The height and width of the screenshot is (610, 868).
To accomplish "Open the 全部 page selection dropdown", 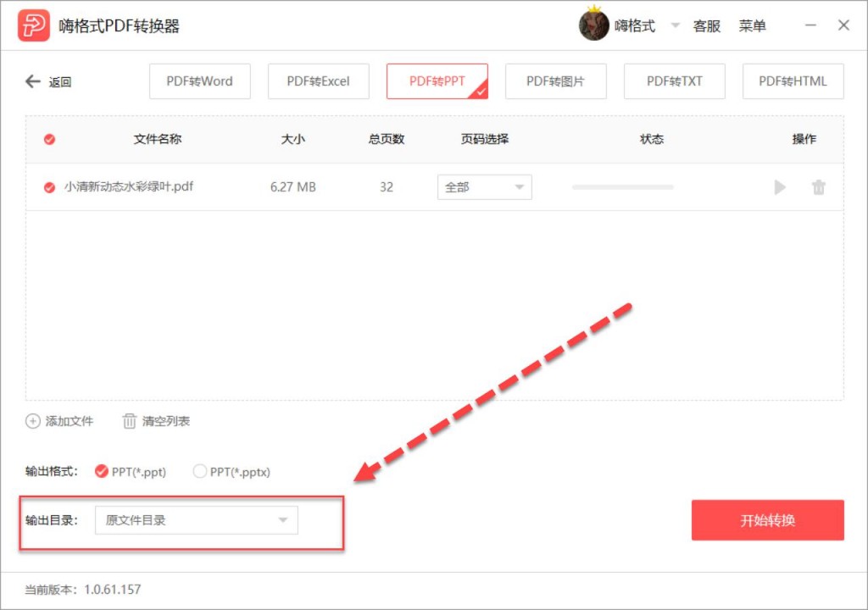I will point(484,187).
